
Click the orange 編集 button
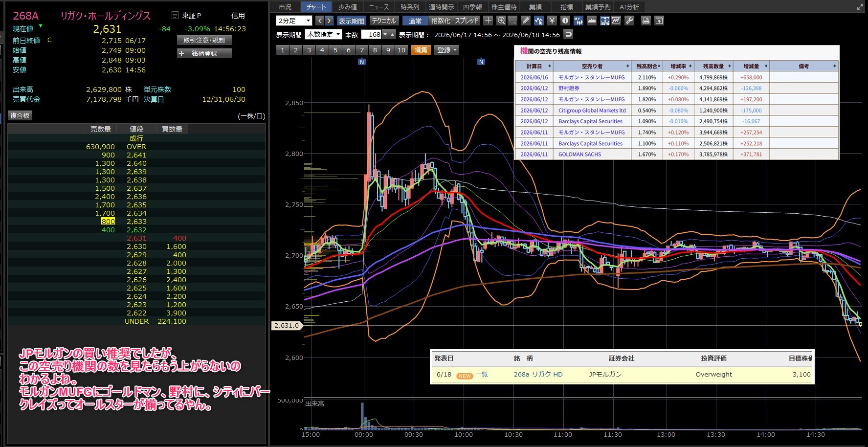(x=421, y=50)
